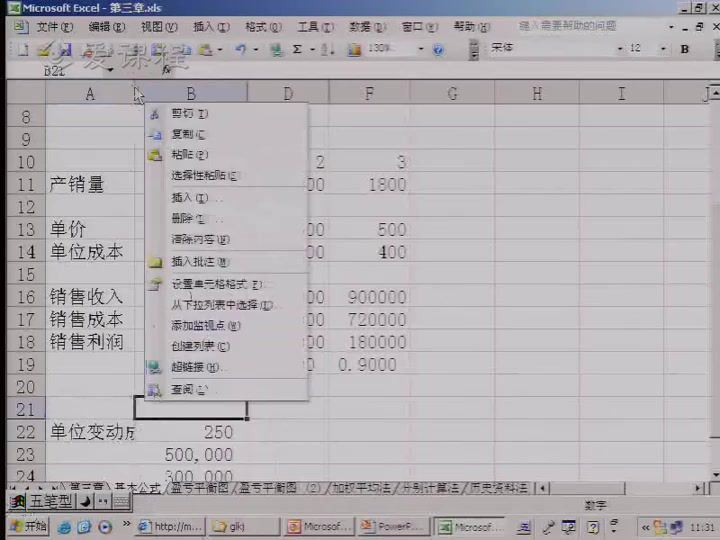Open the Chart Wizard icon
This screenshot has height=540, width=720.
[354, 49]
